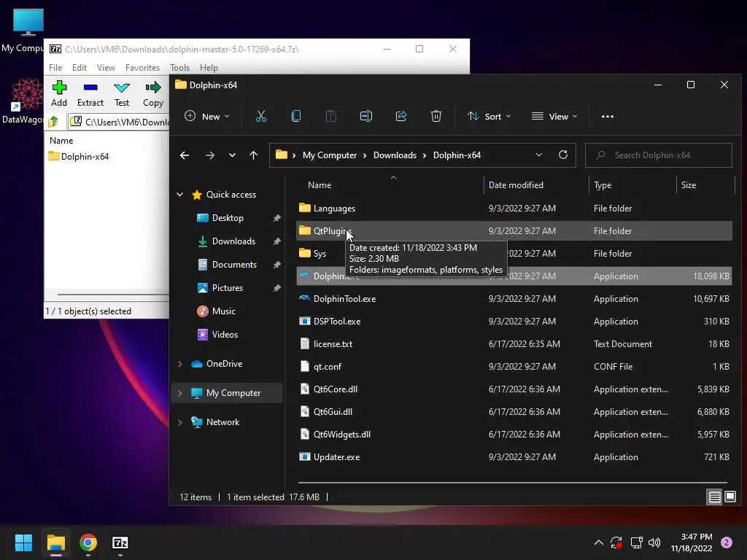747x560 pixels.
Task: Open the Sort dropdown menu
Action: [489, 116]
